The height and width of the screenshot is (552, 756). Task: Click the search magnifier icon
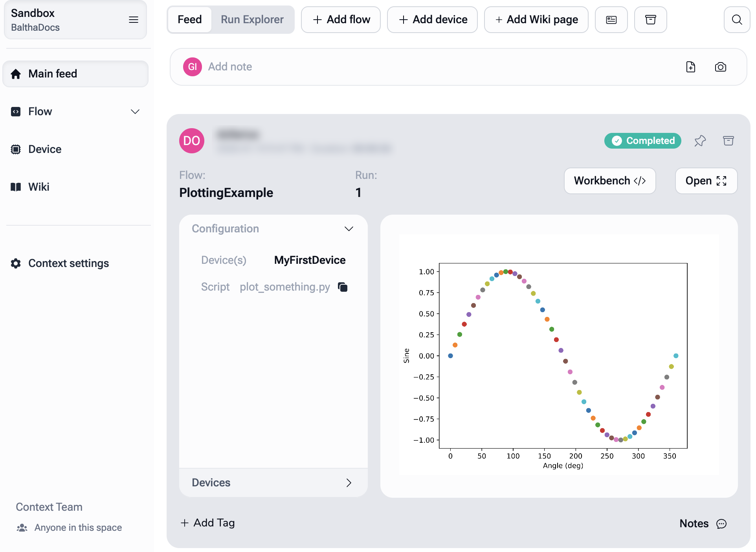[737, 20]
